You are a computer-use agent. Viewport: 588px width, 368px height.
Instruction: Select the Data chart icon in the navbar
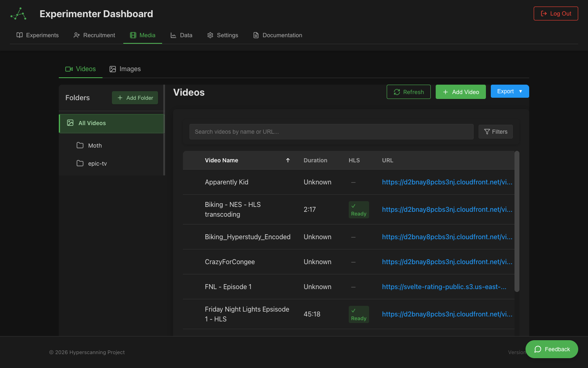tap(173, 35)
